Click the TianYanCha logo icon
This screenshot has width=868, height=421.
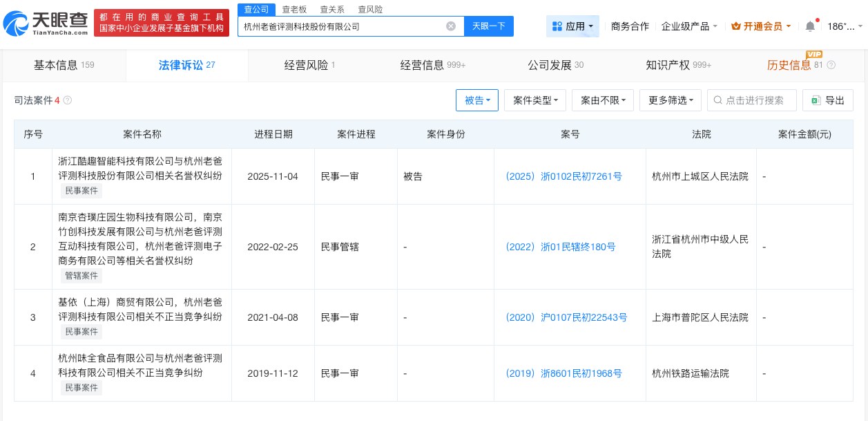tap(15, 22)
